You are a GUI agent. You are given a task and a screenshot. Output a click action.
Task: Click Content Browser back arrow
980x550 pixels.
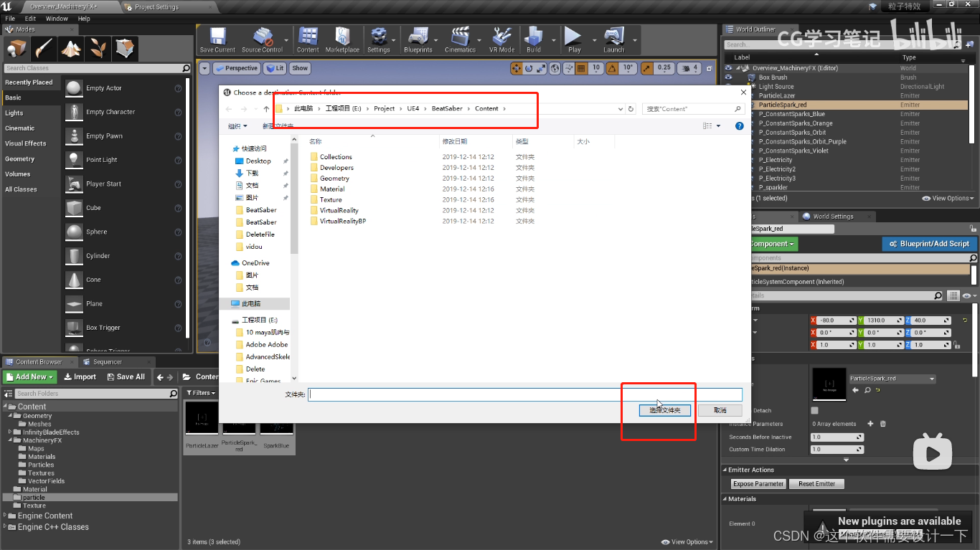[161, 376]
